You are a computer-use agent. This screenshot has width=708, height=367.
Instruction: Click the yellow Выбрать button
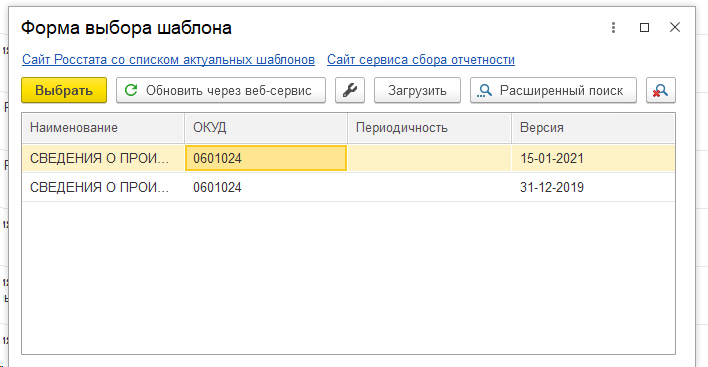point(64,90)
